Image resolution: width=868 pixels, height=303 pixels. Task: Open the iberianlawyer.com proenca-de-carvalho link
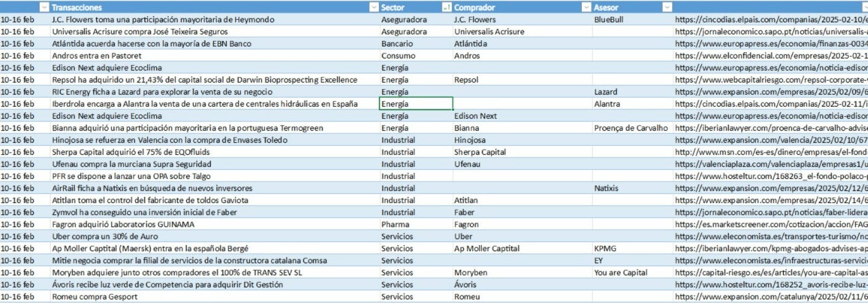[771, 128]
